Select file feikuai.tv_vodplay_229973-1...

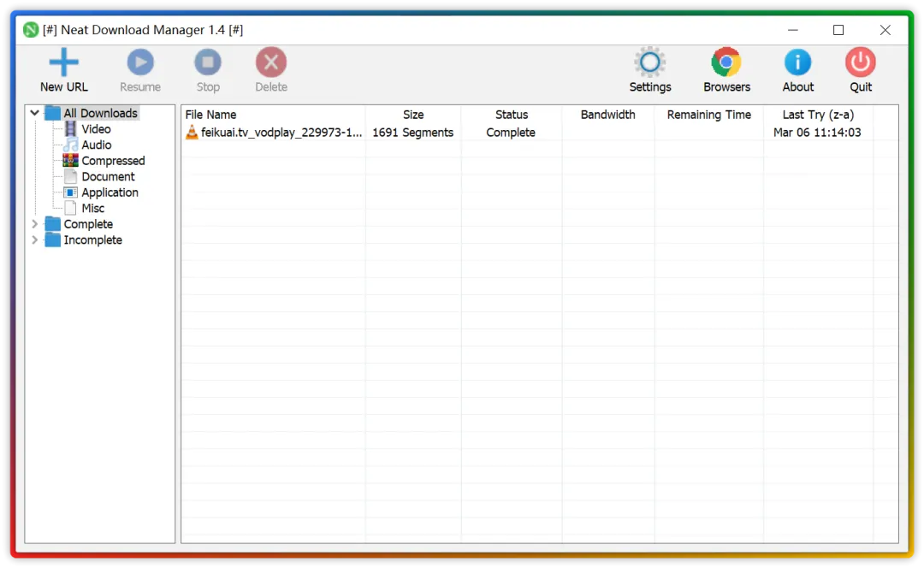click(x=281, y=133)
